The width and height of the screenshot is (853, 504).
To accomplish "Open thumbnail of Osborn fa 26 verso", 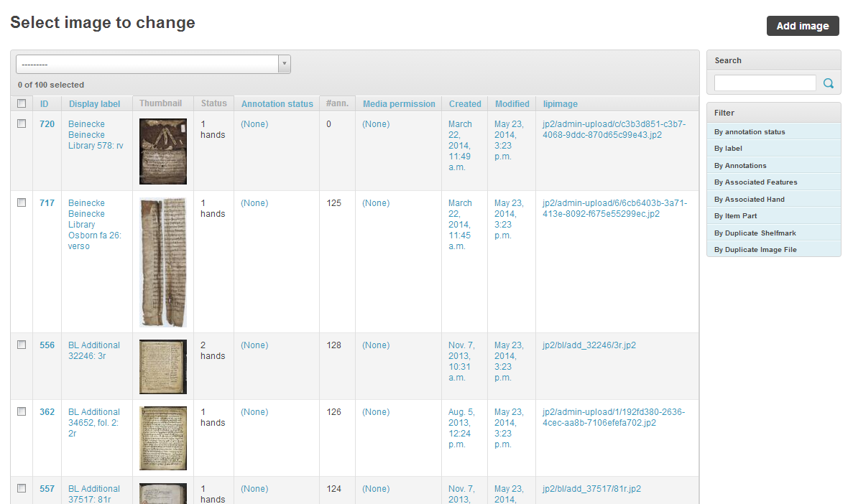I will click(163, 262).
